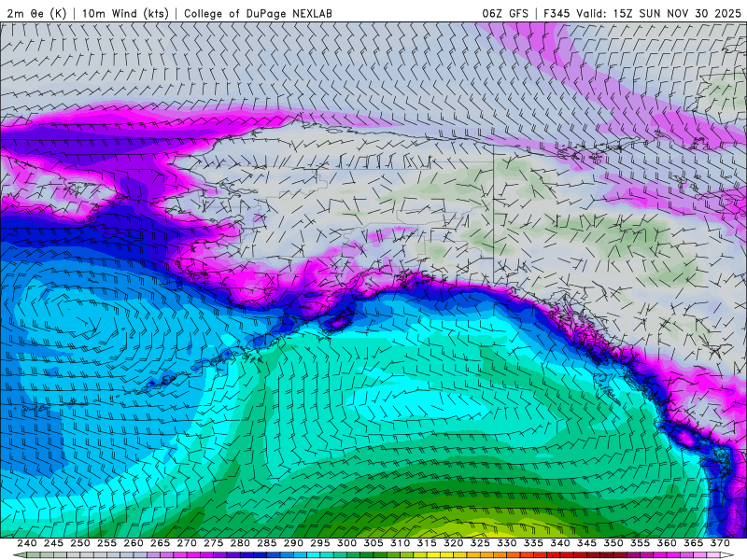
Task: Click the 300 value on the color scale
Action: [346, 543]
